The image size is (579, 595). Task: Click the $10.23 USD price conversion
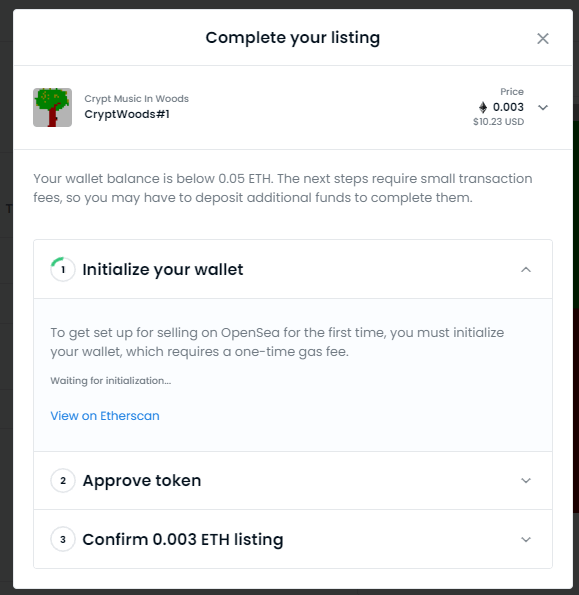click(498, 122)
